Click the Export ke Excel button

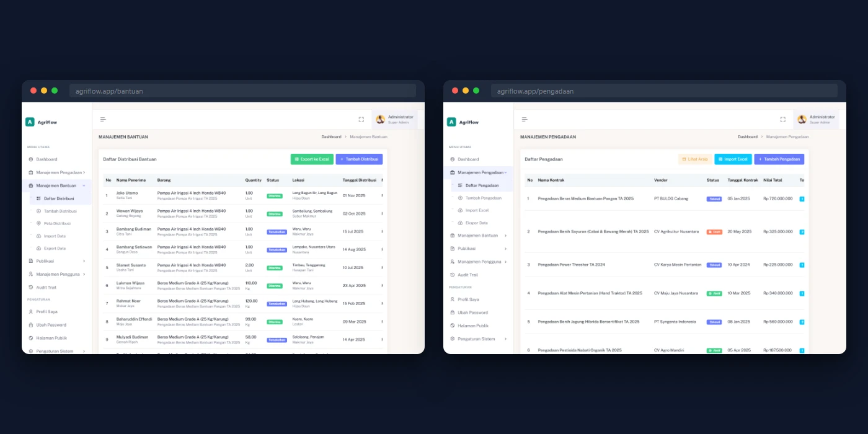tap(311, 159)
